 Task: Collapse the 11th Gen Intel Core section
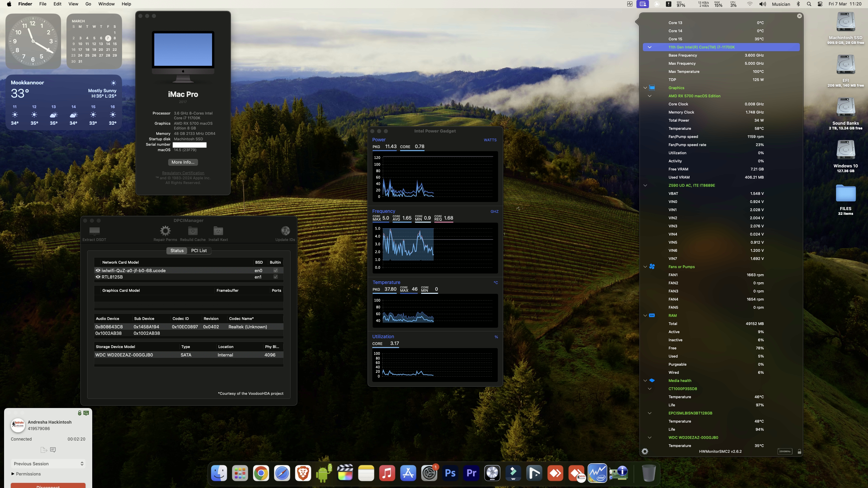click(649, 47)
